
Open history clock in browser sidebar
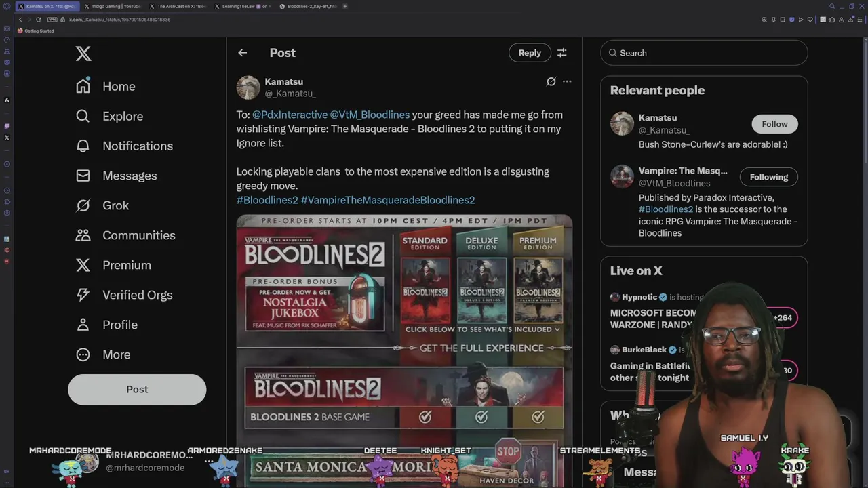click(x=7, y=190)
